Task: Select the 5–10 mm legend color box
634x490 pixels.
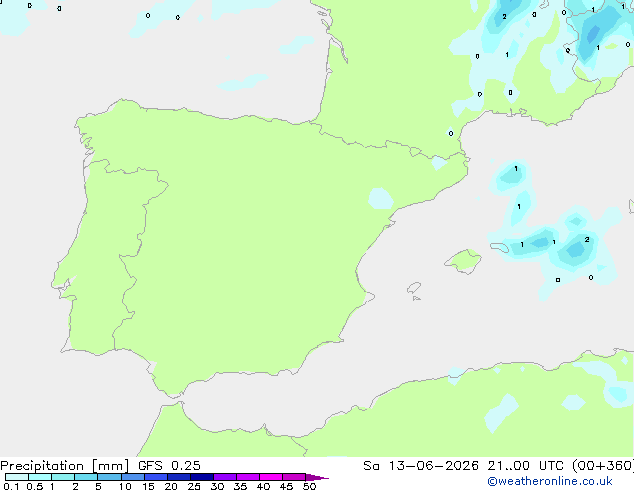Action: tap(109, 477)
